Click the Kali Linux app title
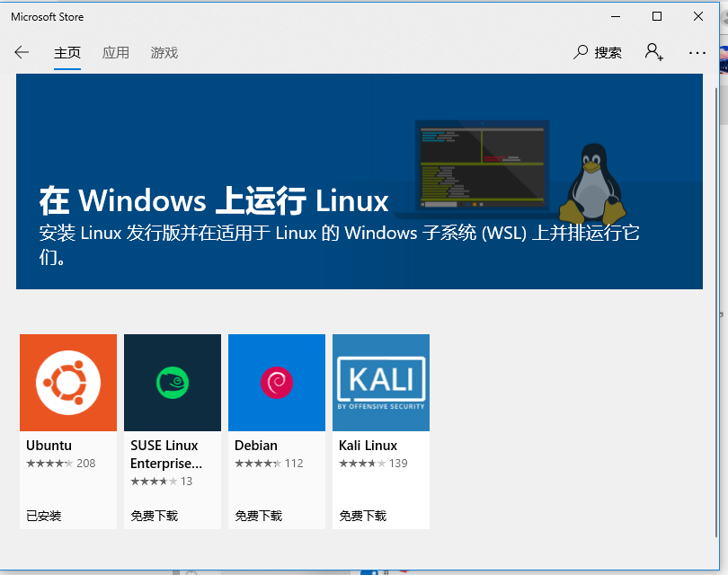 tap(368, 446)
